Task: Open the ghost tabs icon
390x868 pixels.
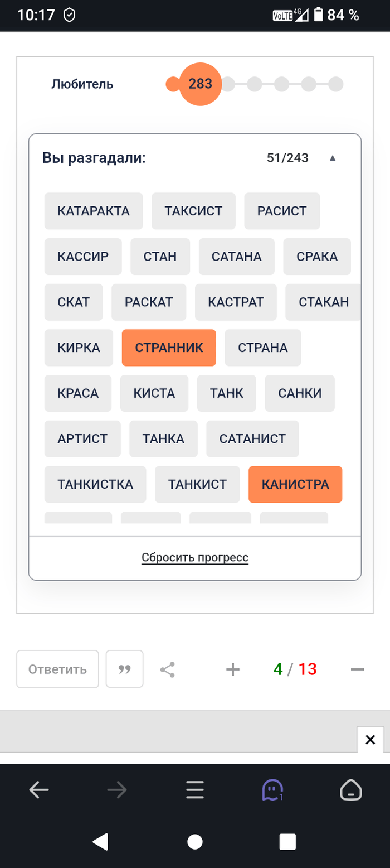Action: point(272,790)
